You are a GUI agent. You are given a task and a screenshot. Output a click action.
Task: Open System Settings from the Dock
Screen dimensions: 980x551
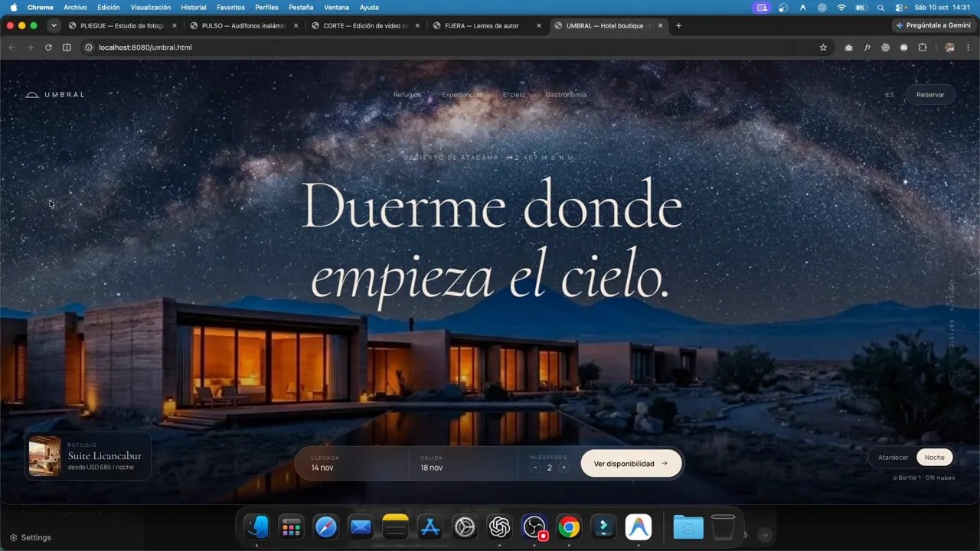tap(464, 527)
